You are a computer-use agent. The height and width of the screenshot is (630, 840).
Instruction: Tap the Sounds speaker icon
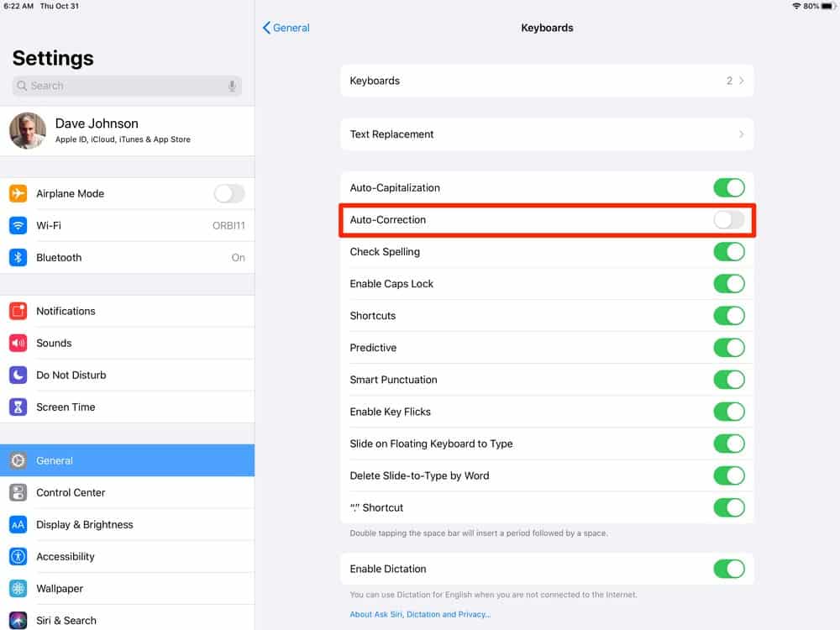point(18,343)
